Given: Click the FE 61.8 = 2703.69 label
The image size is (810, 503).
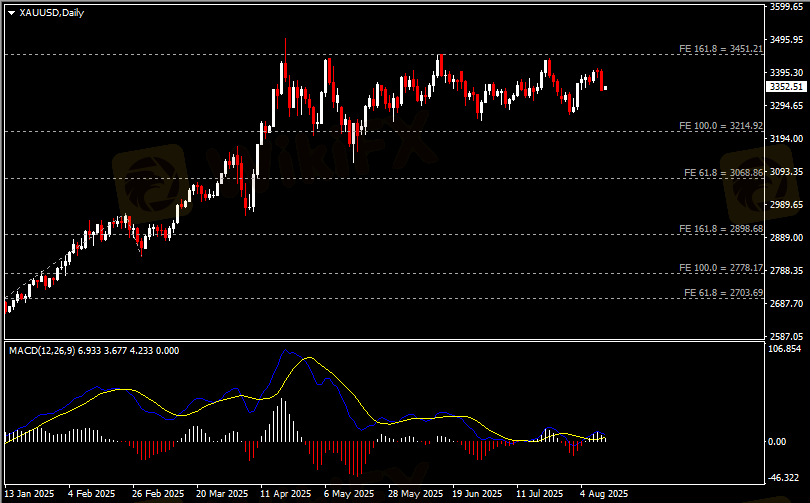Looking at the screenshot, I should point(723,292).
